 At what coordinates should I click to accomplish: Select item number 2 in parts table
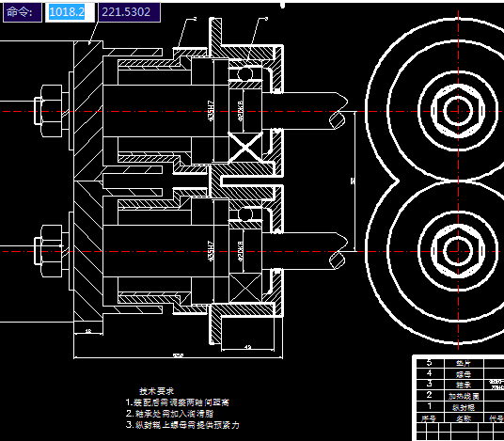pos(429,395)
